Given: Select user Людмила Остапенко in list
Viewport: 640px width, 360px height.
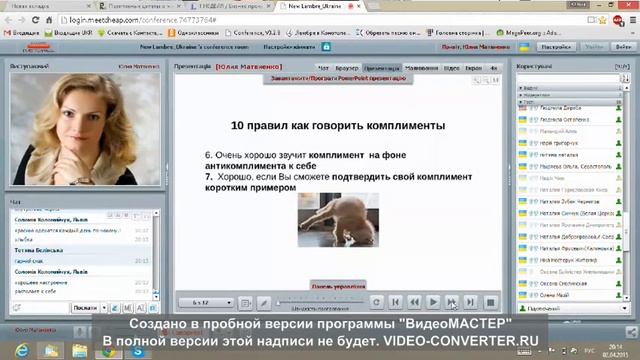Looking at the screenshot, I should (569, 120).
